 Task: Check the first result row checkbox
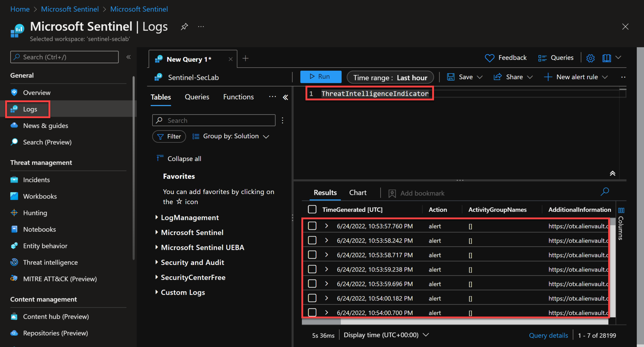312,226
